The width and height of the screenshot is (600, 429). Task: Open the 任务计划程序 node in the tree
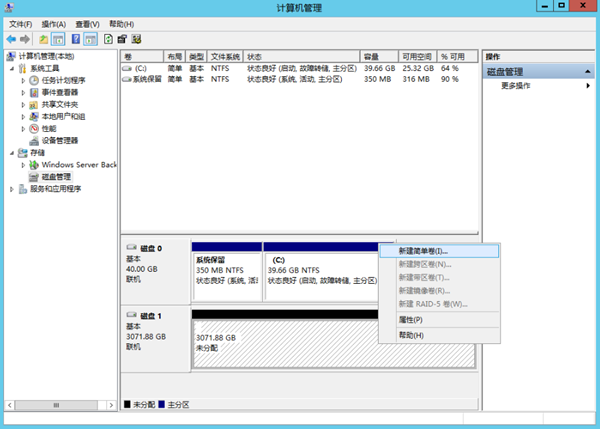click(63, 80)
